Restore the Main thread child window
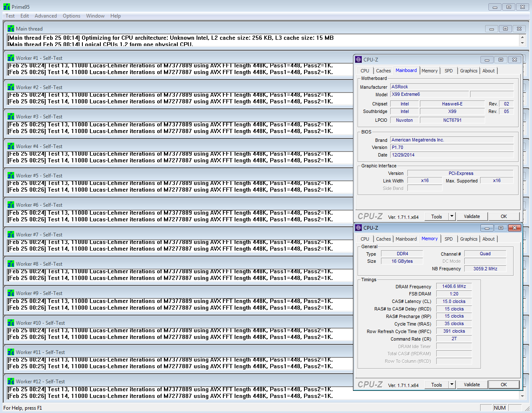 (505, 29)
